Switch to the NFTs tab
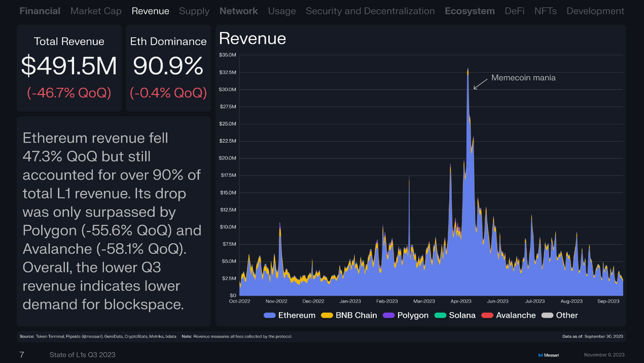This screenshot has width=644, height=363. [545, 11]
